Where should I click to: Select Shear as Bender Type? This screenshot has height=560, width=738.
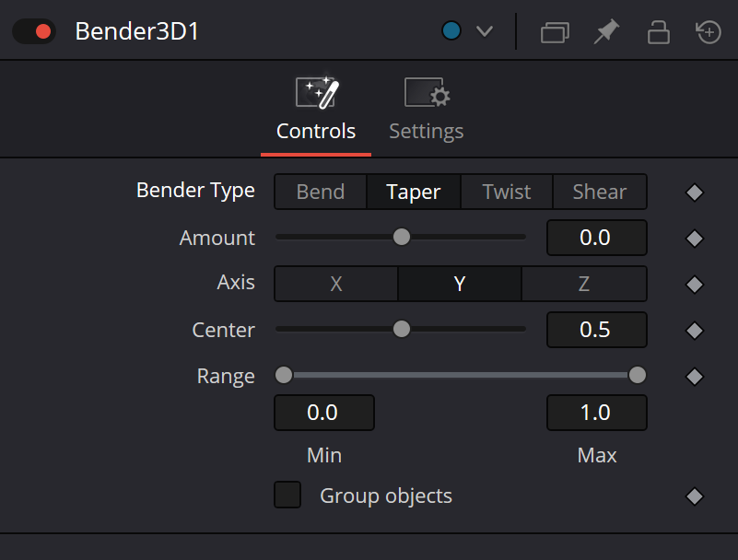click(600, 192)
